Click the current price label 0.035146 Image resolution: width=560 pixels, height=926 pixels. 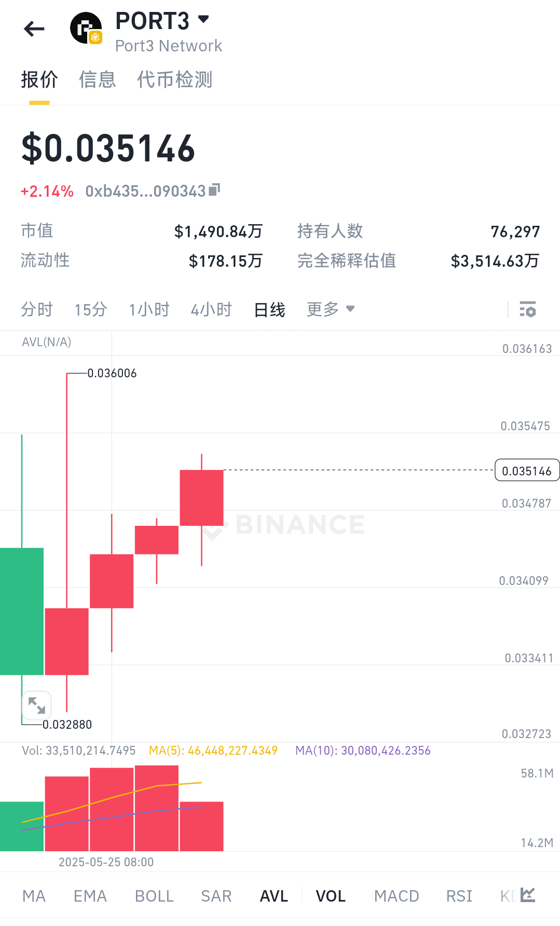527,470
